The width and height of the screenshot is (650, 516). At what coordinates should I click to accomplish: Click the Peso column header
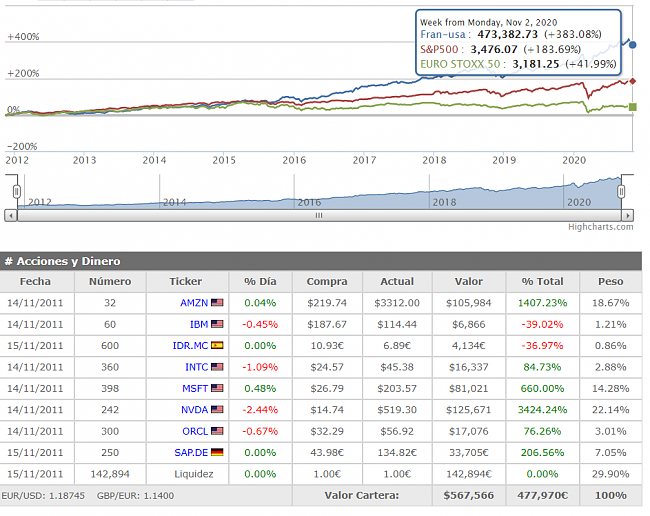click(610, 281)
